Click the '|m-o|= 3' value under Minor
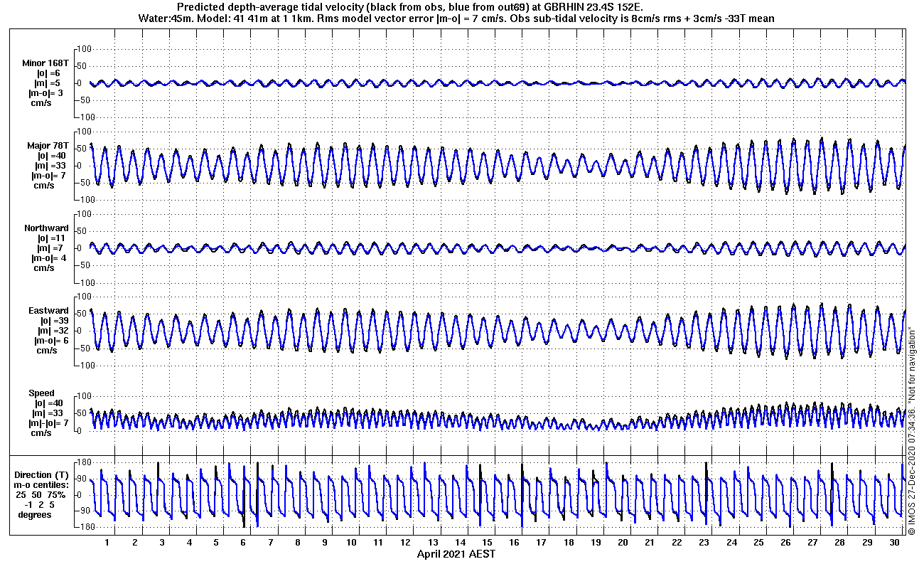This screenshot has height=569, width=924. pyautogui.click(x=45, y=93)
